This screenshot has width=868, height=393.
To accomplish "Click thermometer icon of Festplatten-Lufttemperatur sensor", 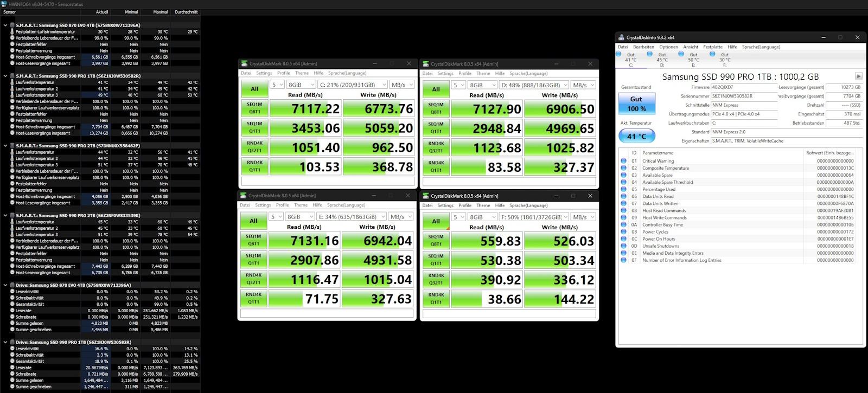I will (12, 31).
